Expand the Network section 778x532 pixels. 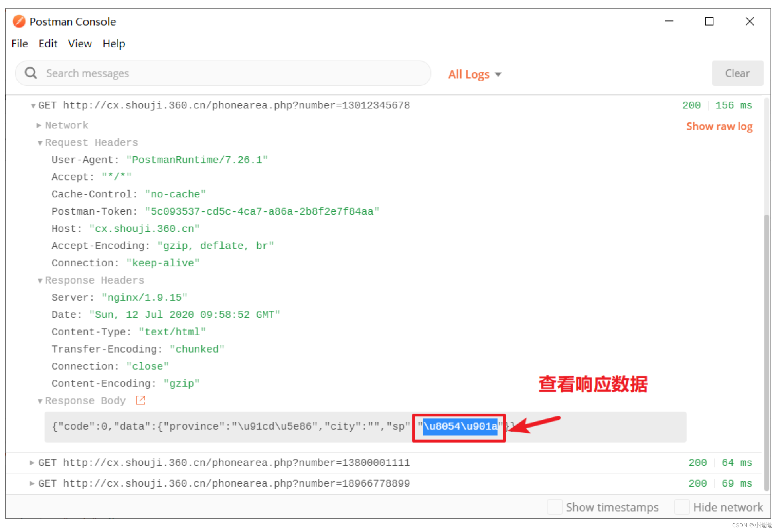click(x=39, y=125)
